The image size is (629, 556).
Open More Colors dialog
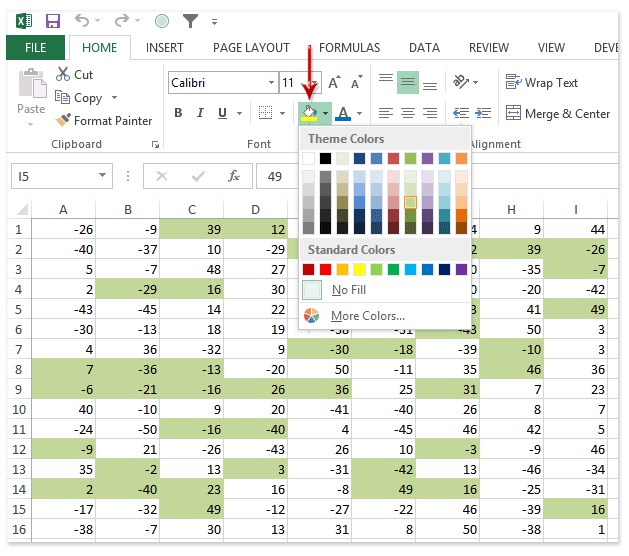[x=367, y=316]
